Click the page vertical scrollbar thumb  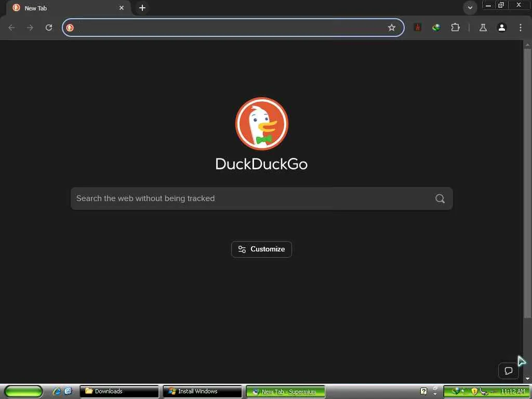click(527, 183)
